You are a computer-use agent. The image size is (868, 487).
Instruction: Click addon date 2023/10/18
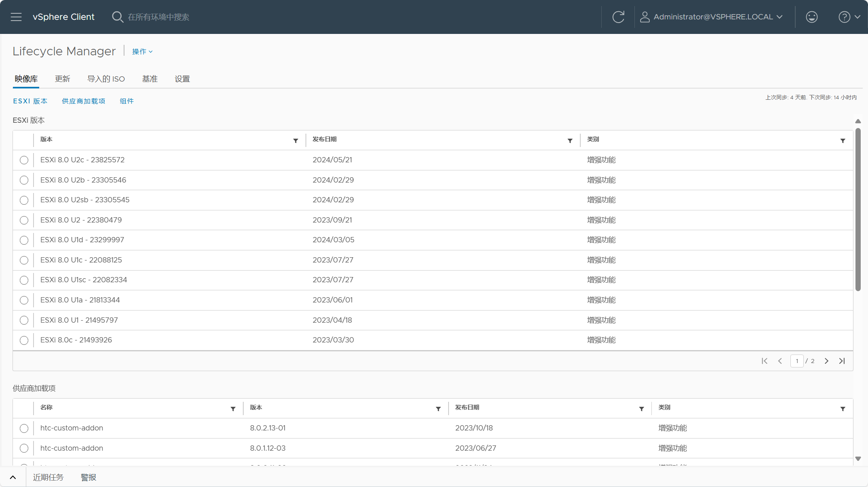click(x=474, y=428)
